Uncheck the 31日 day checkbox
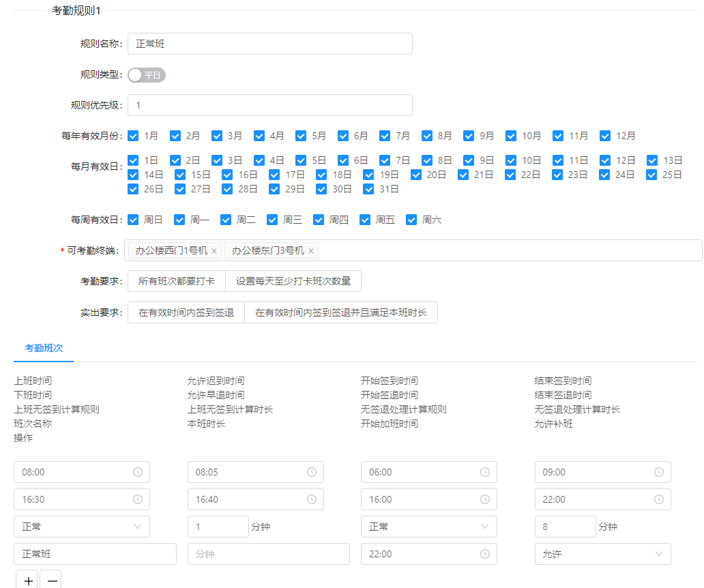 (x=369, y=189)
